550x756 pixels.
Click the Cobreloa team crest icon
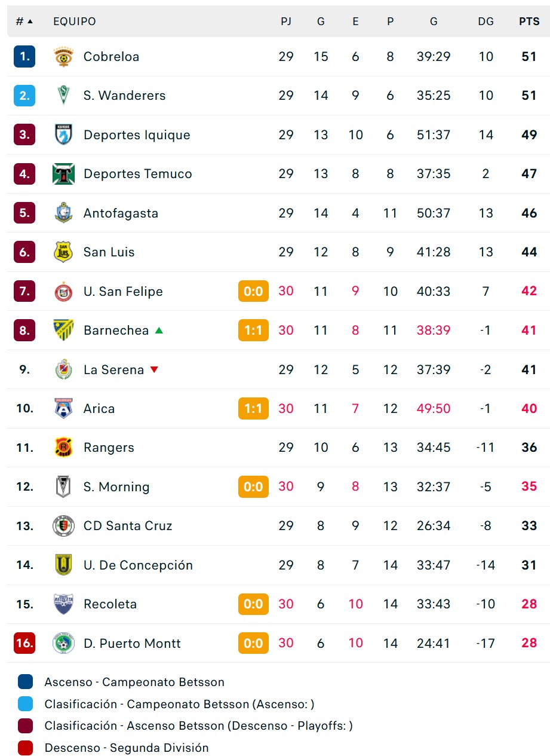tap(63, 57)
